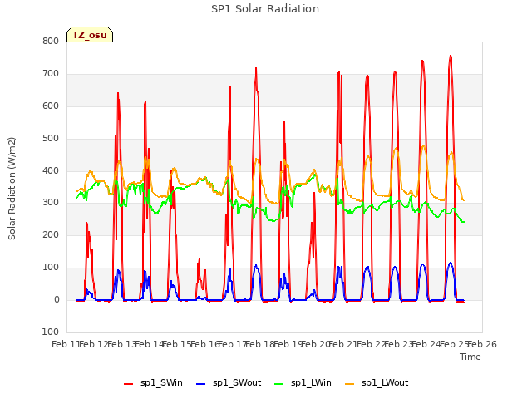Toggle the sp1_SWin legend entry
The image size is (532, 399).
(x=153, y=383)
